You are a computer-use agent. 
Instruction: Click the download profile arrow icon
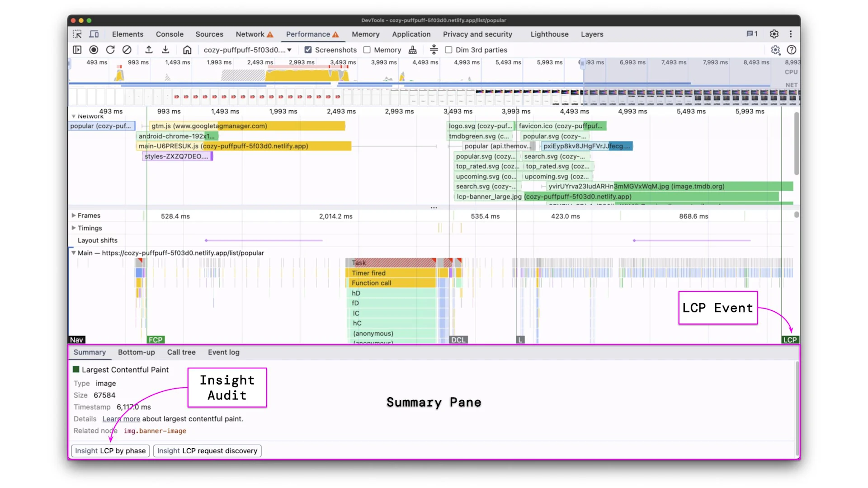[165, 50]
